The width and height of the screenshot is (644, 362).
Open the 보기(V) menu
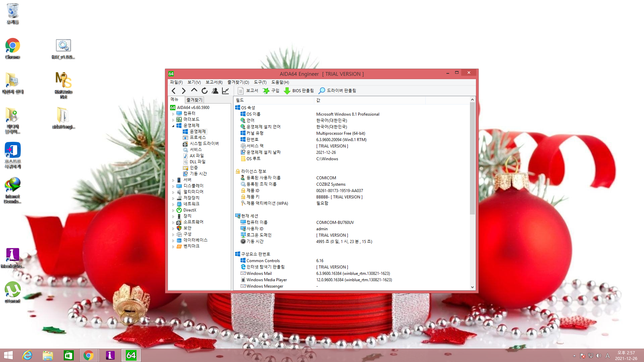tap(194, 82)
